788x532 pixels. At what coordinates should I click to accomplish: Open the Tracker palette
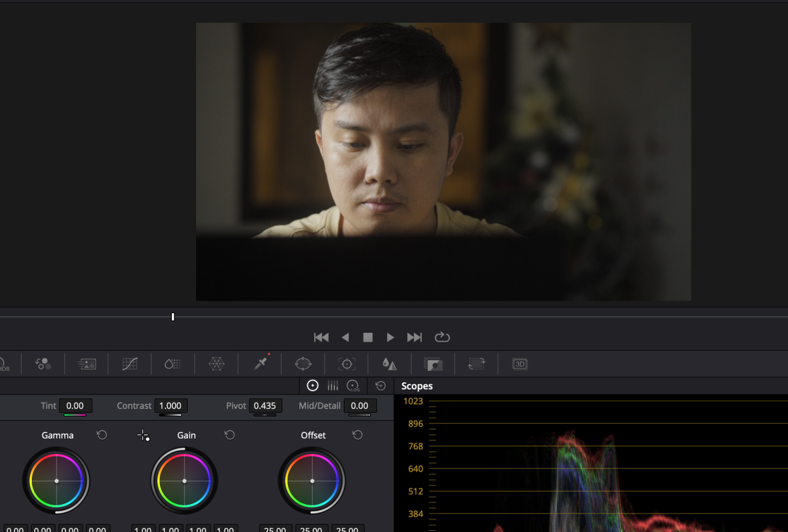(346, 364)
